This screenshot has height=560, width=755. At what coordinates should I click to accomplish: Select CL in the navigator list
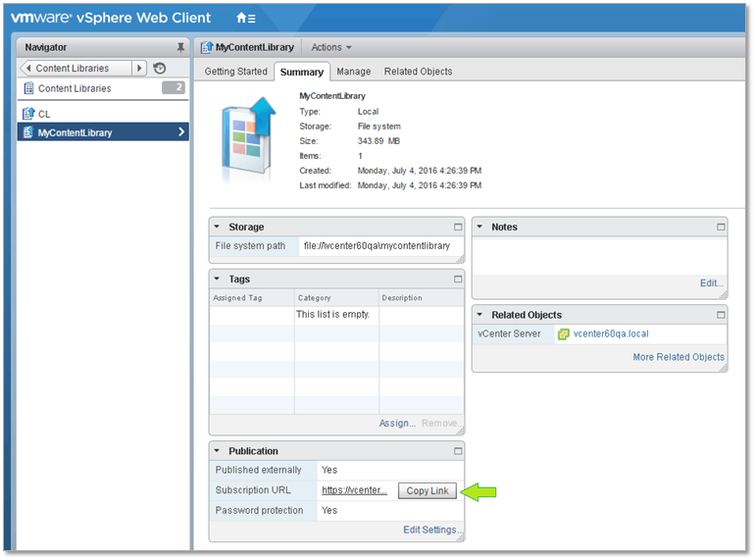pyautogui.click(x=103, y=114)
